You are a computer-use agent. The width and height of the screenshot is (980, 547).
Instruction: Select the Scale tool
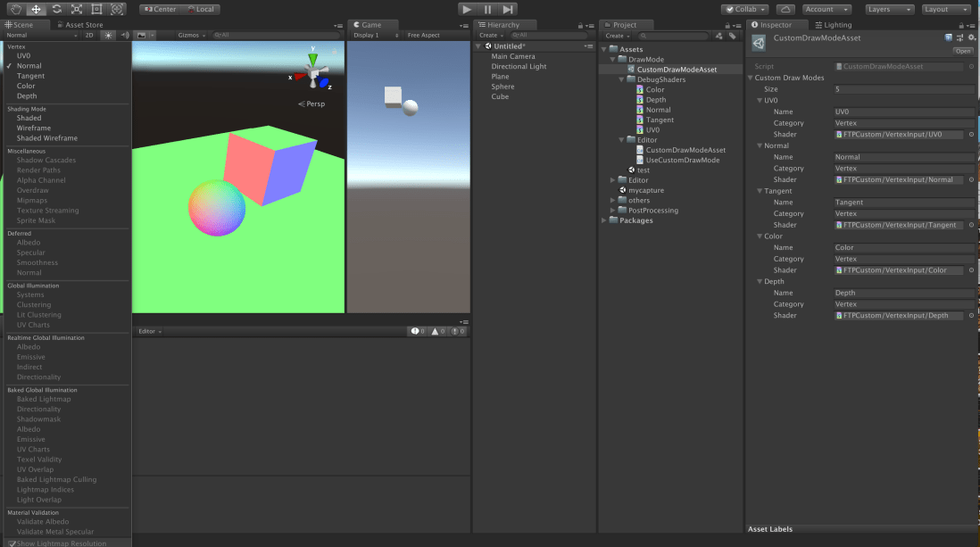pyautogui.click(x=76, y=9)
